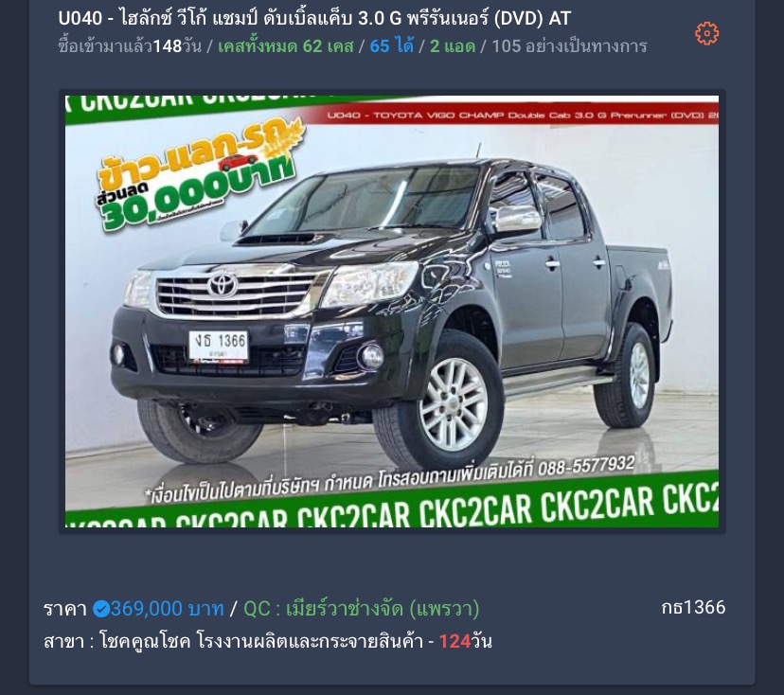This screenshot has height=695, width=784.
Task: Click the 30,000 บาท discount badge
Action: tap(200, 177)
